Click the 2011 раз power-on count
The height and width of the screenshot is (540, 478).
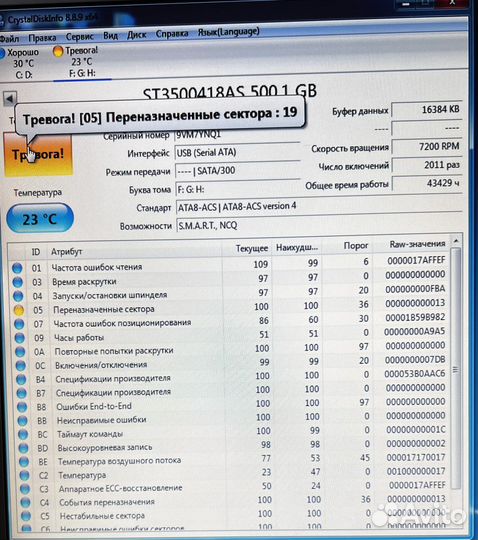pos(427,165)
